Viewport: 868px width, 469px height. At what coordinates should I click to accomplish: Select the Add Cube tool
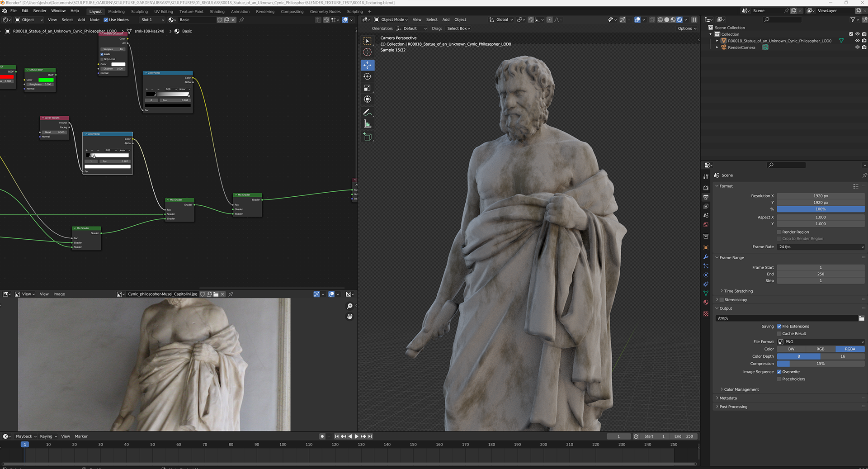(367, 137)
